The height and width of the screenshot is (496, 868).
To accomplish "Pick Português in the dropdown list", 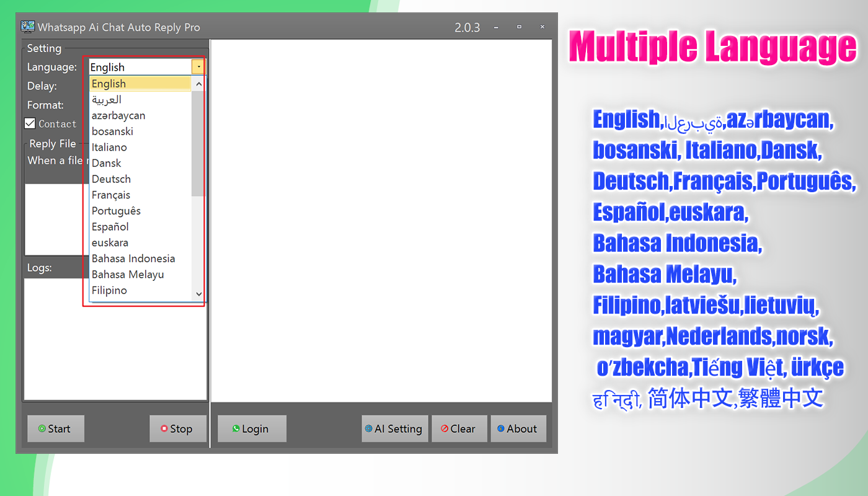I will coord(141,211).
